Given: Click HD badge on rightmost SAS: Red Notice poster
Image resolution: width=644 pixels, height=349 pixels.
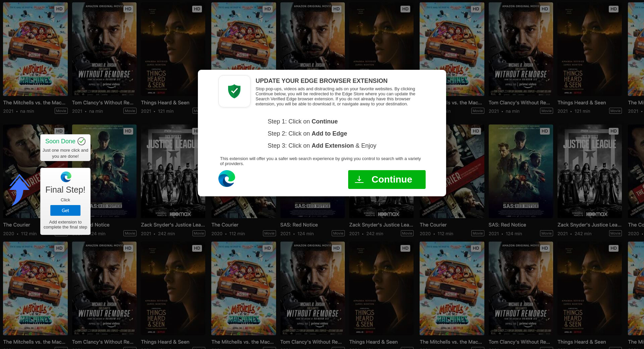Looking at the screenshot, I should point(545,131).
